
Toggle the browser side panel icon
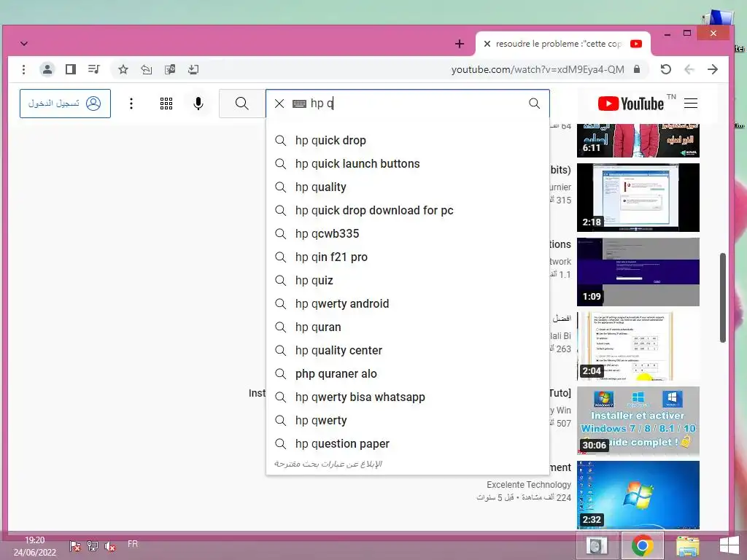tap(71, 69)
